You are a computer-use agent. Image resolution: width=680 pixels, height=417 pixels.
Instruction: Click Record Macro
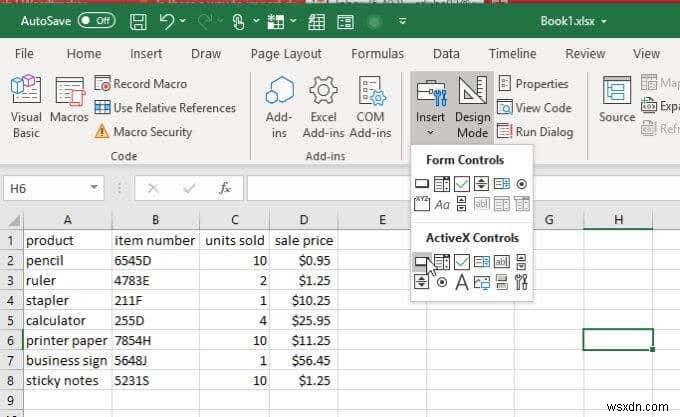click(141, 84)
